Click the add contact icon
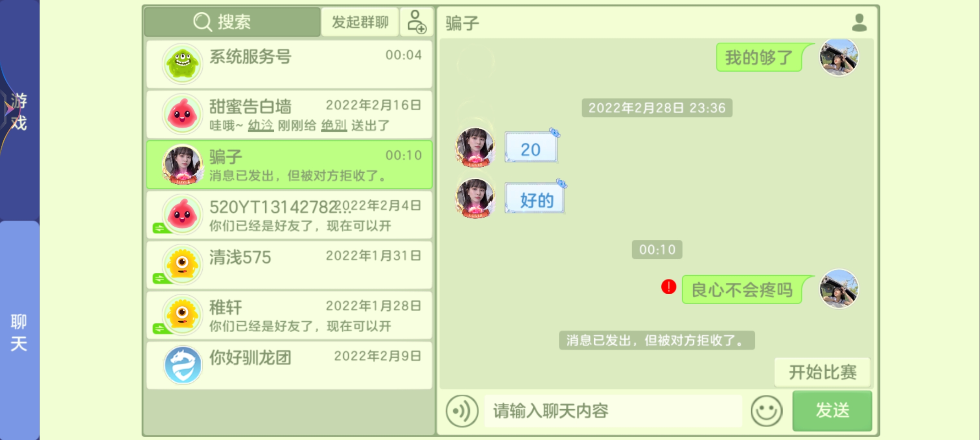 click(x=416, y=22)
